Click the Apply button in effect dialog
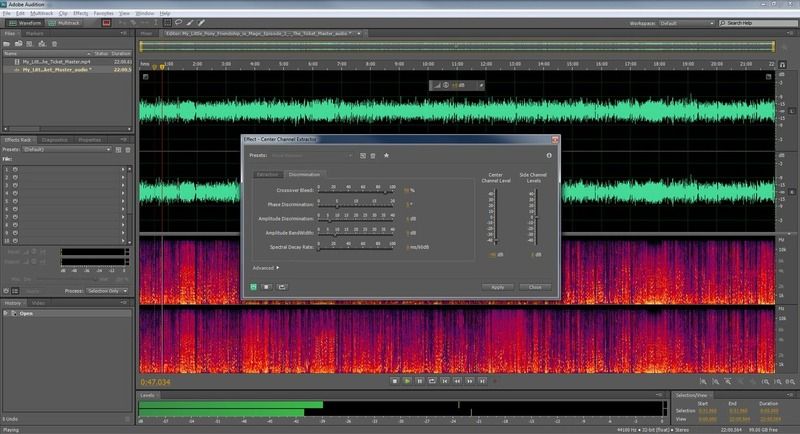This screenshot has height=434, width=800. (x=497, y=287)
